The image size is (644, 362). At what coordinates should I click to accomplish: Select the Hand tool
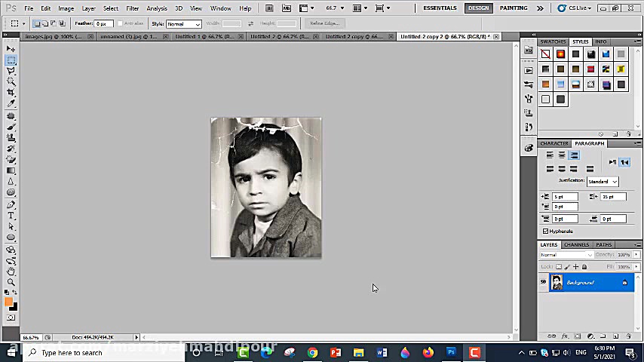pyautogui.click(x=11, y=271)
